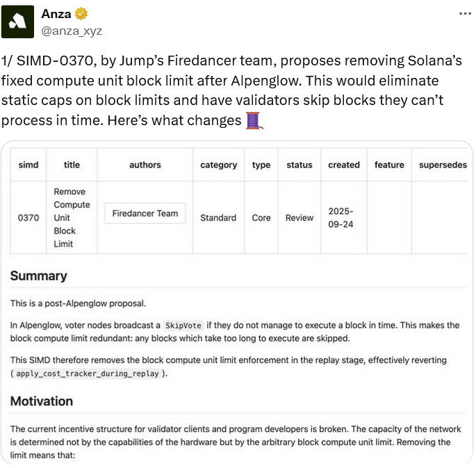Screen dimensions: 476x468
Task: Click the Firedancer Team author badge
Action: [x=145, y=213]
